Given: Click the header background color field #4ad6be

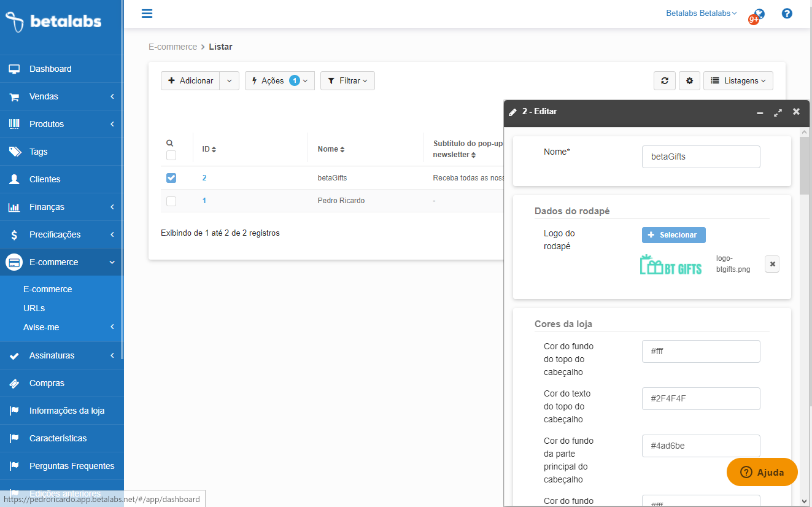Looking at the screenshot, I should point(700,446).
